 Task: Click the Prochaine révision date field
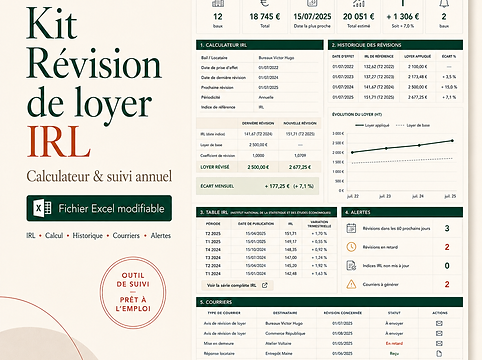click(268, 87)
